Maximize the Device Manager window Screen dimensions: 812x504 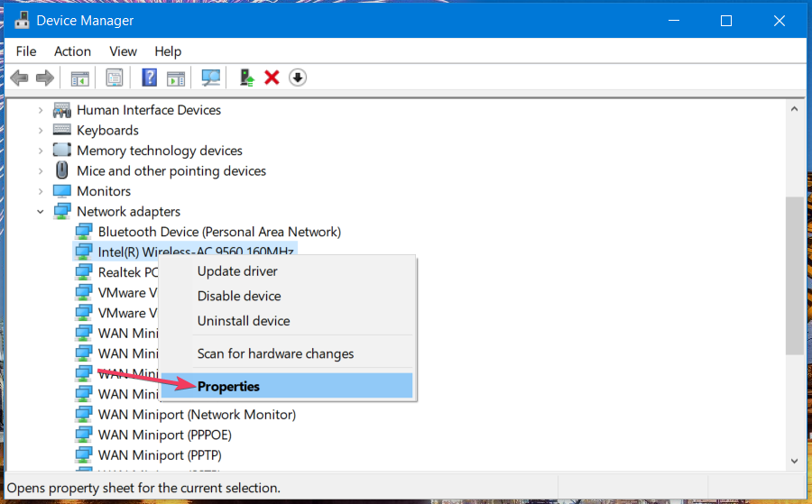click(x=726, y=20)
